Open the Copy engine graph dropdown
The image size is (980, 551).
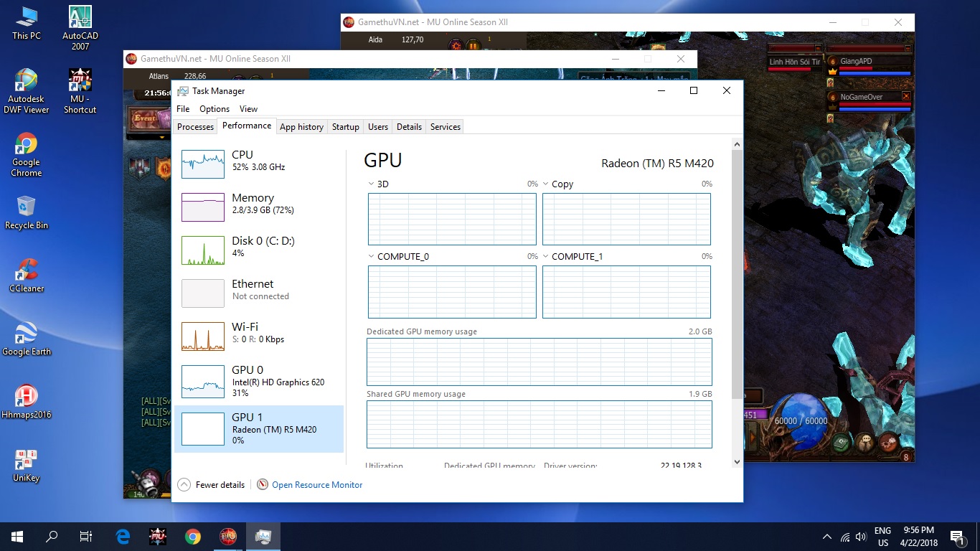(545, 184)
